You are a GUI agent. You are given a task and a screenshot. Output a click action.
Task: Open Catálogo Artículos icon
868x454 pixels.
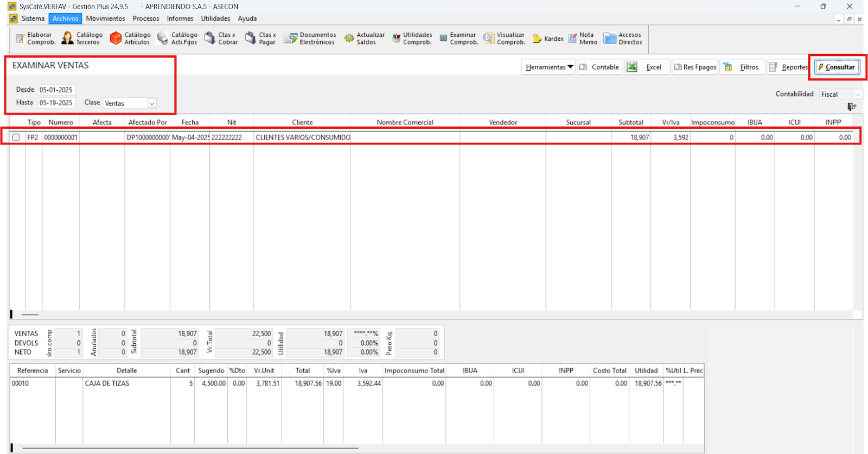click(116, 38)
